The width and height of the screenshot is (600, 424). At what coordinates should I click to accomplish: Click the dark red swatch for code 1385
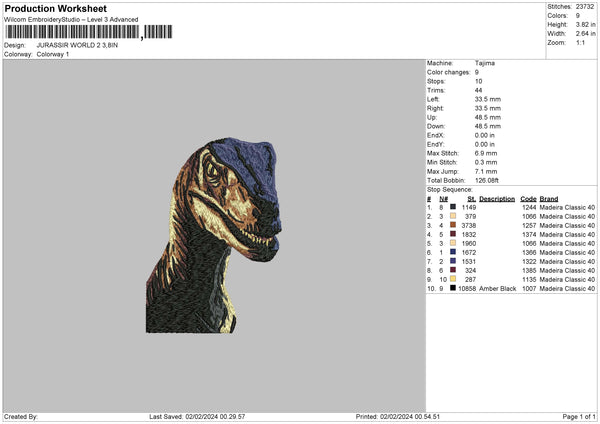453,270
